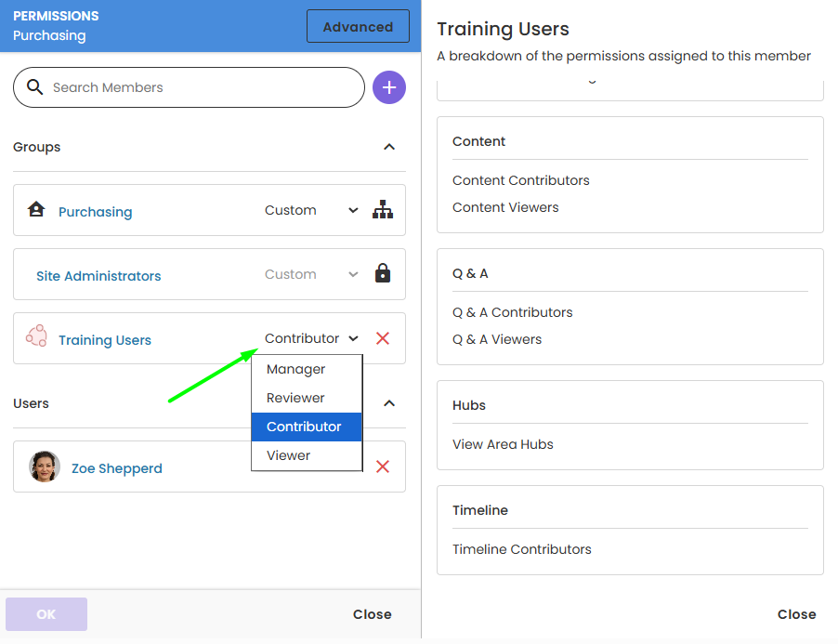Open Zoe Shepperd's profile link
838x644 pixels.
[116, 468]
